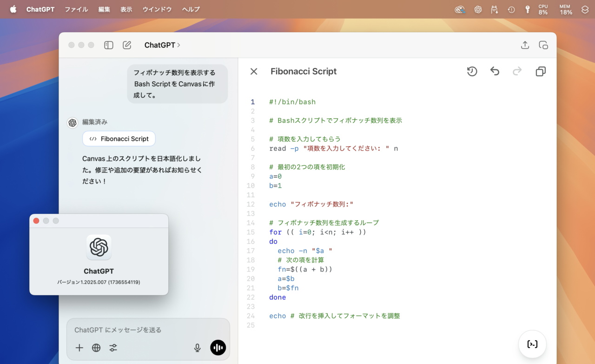Click line number 25 in the editor
Screen dimensions: 595x364
click(251, 325)
